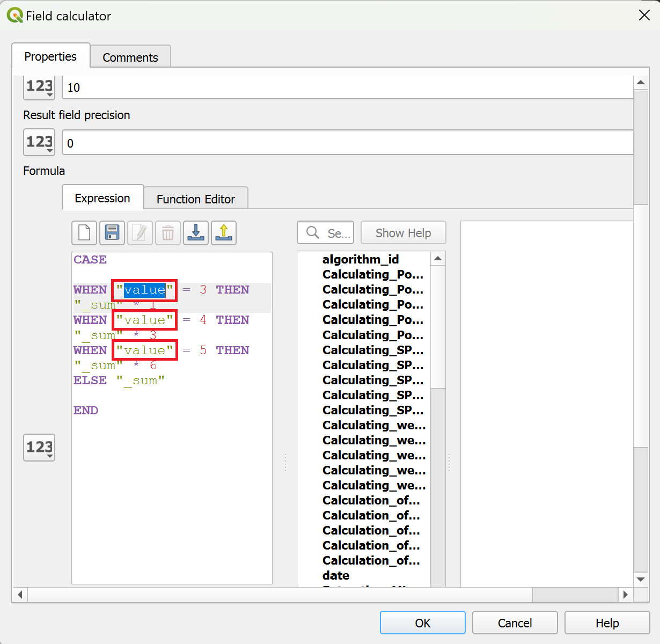The height and width of the screenshot is (644, 660).
Task: Confirm the expression with OK
Action: point(422,623)
